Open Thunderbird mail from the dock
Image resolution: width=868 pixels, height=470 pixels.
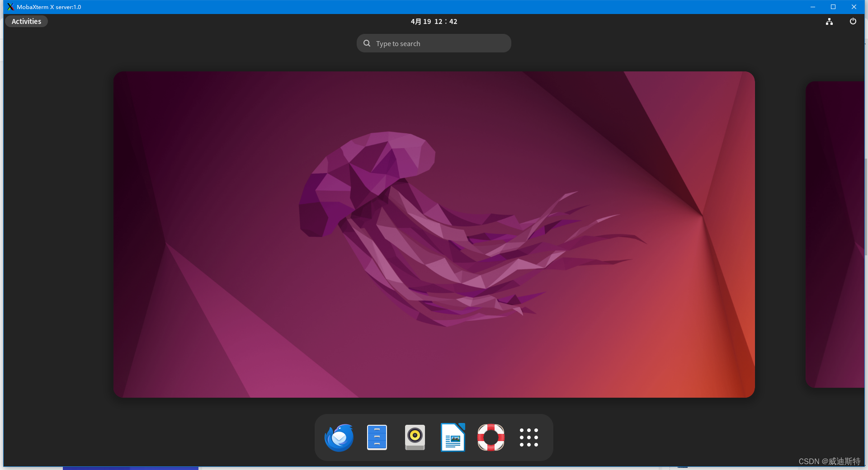[339, 437]
